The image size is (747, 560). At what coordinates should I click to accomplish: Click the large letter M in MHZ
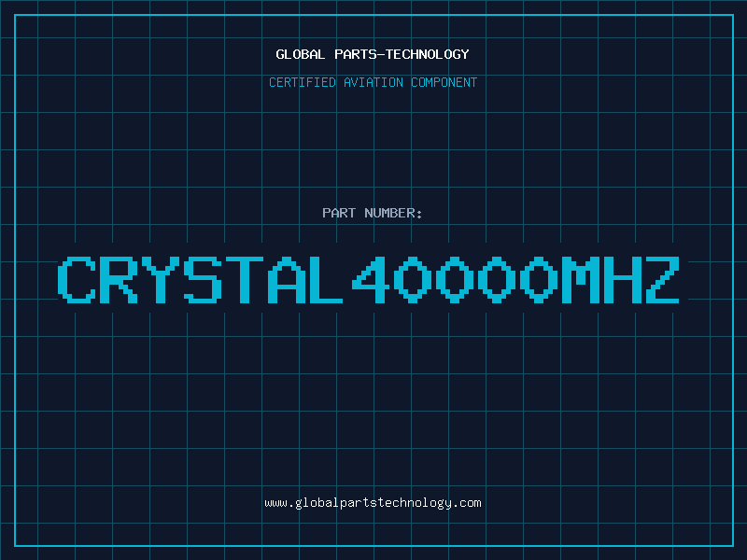click(581, 280)
